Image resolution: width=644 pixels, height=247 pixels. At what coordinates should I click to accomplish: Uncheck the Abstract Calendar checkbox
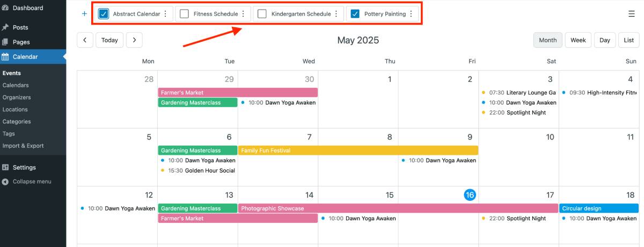click(104, 14)
